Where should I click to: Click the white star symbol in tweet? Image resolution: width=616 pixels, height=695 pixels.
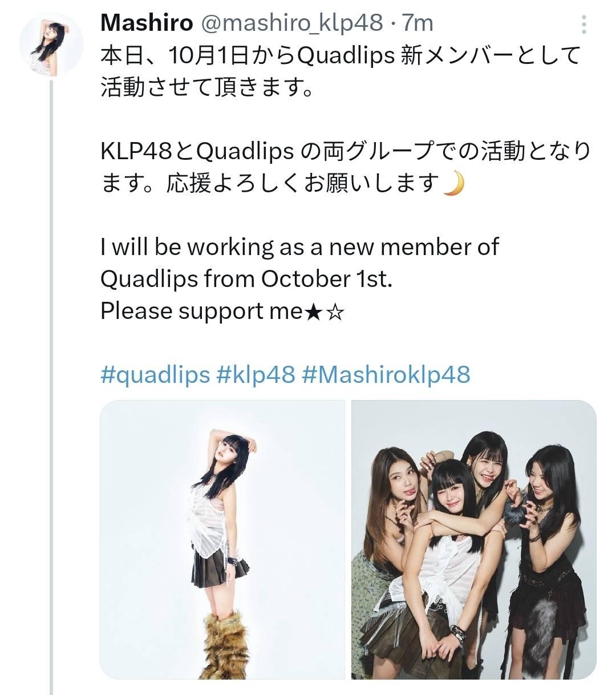[335, 312]
